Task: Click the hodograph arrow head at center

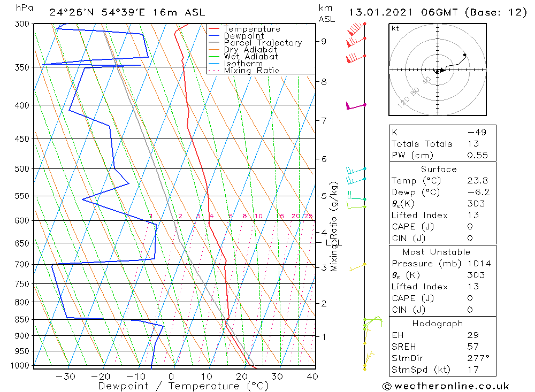Action: click(442, 70)
